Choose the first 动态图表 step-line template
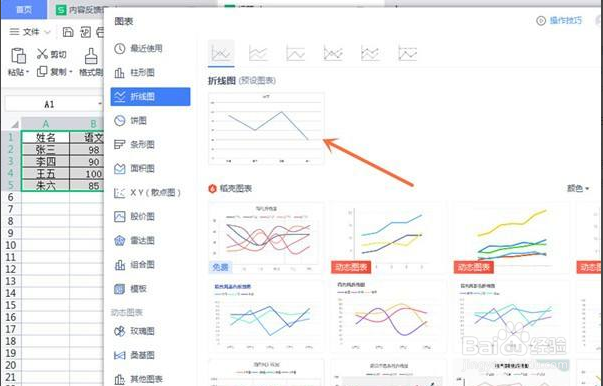The width and height of the screenshot is (603, 386). tap(388, 238)
